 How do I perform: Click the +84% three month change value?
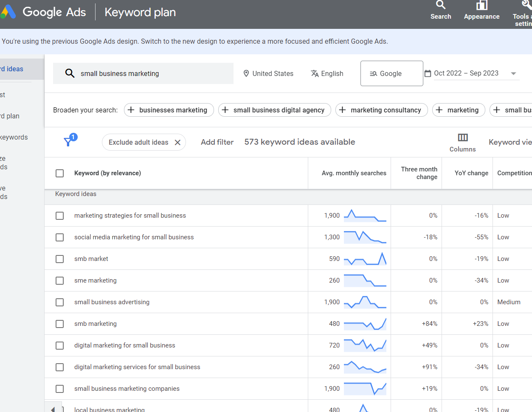pyautogui.click(x=430, y=324)
